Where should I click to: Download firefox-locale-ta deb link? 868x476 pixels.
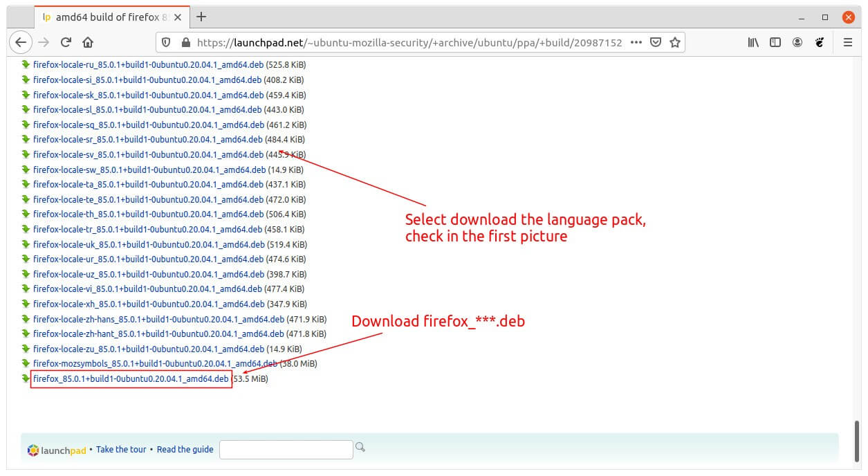click(148, 185)
